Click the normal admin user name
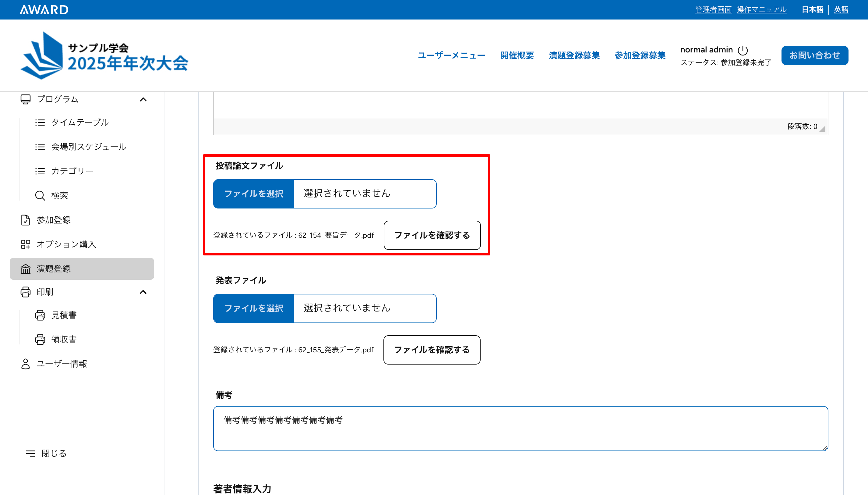 pyautogui.click(x=706, y=50)
